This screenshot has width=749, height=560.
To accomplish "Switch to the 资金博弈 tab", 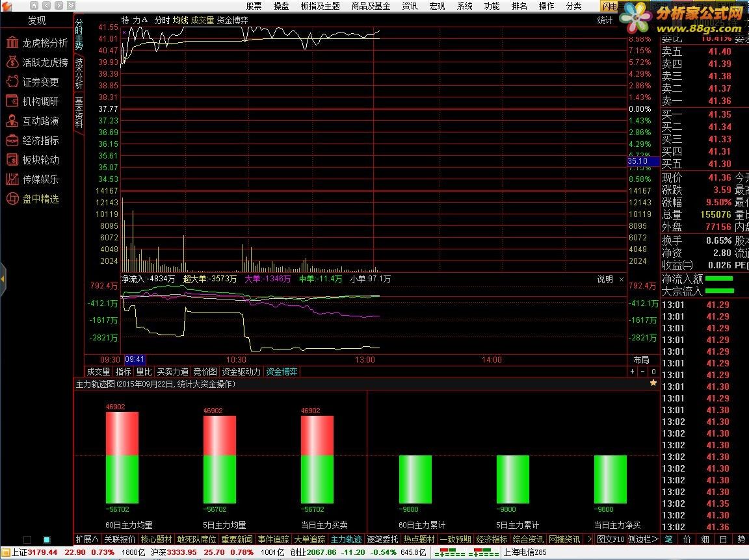I will tap(282, 372).
